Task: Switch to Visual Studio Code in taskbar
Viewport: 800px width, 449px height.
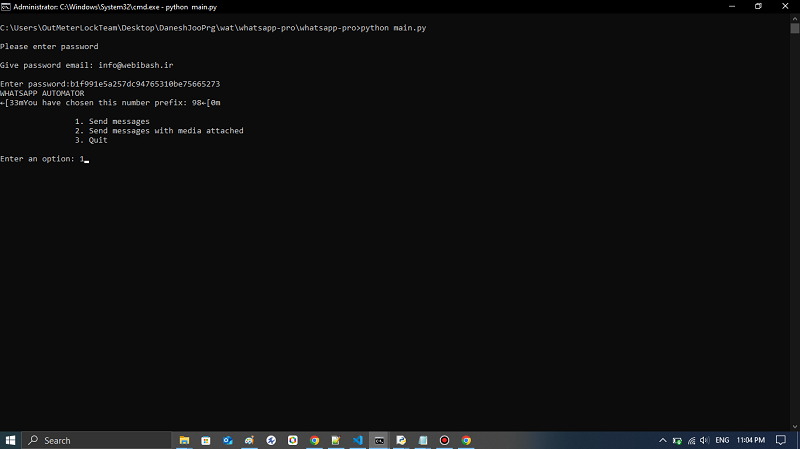Action: [358, 440]
